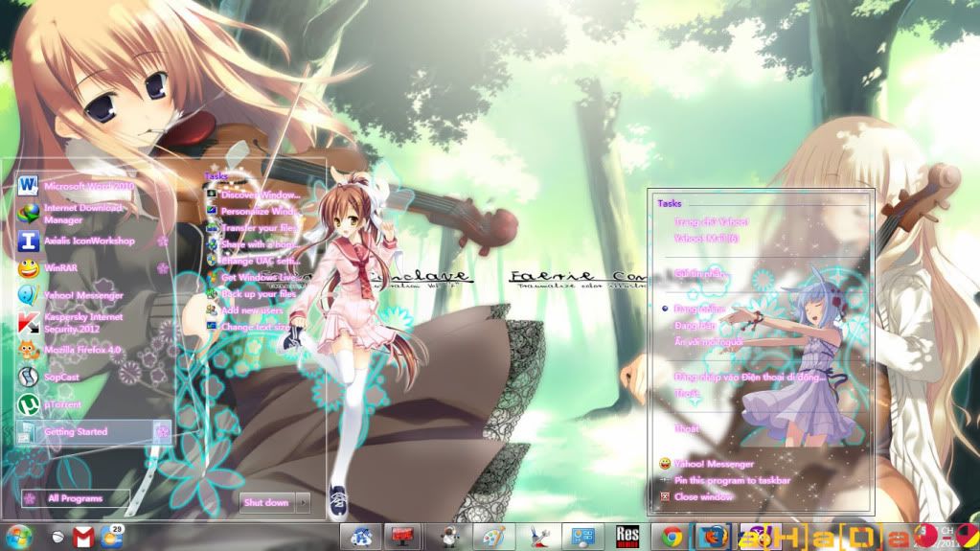Expand the Getting Started submenu
This screenshot has width=980, height=551.
(x=162, y=431)
